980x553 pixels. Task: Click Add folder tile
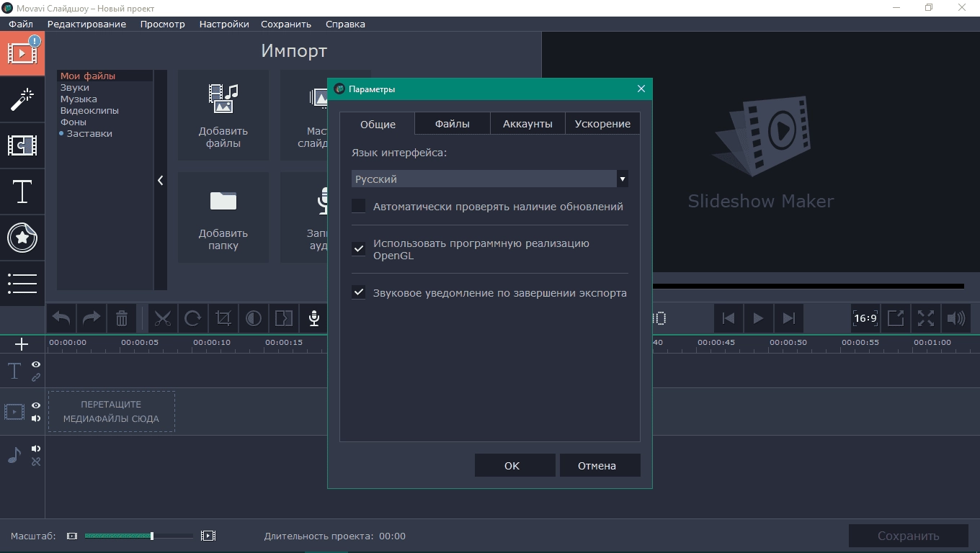click(x=223, y=217)
